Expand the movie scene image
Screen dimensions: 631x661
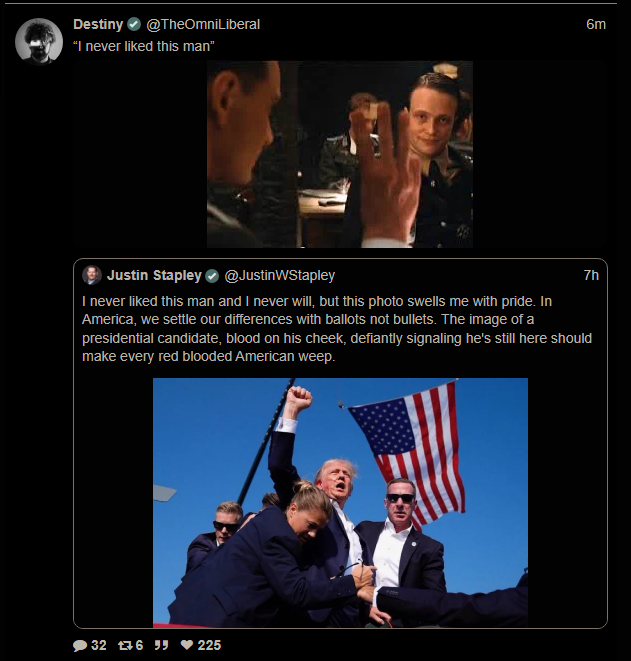tap(340, 154)
